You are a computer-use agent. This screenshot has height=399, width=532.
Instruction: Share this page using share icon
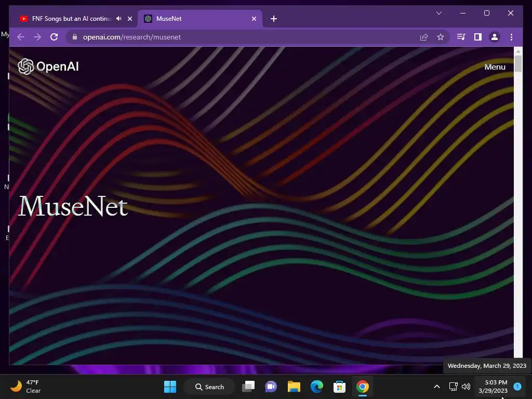(x=424, y=37)
